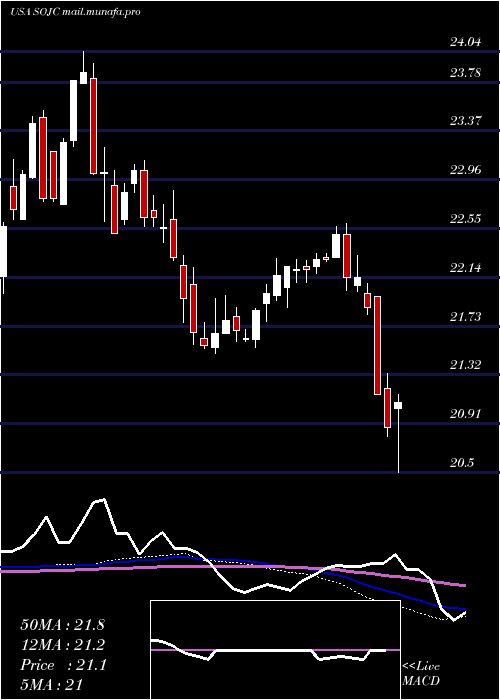Click the '50MA : 21.8' readout
Image resolution: width=500 pixels, height=700 pixels.
pyautogui.click(x=62, y=625)
